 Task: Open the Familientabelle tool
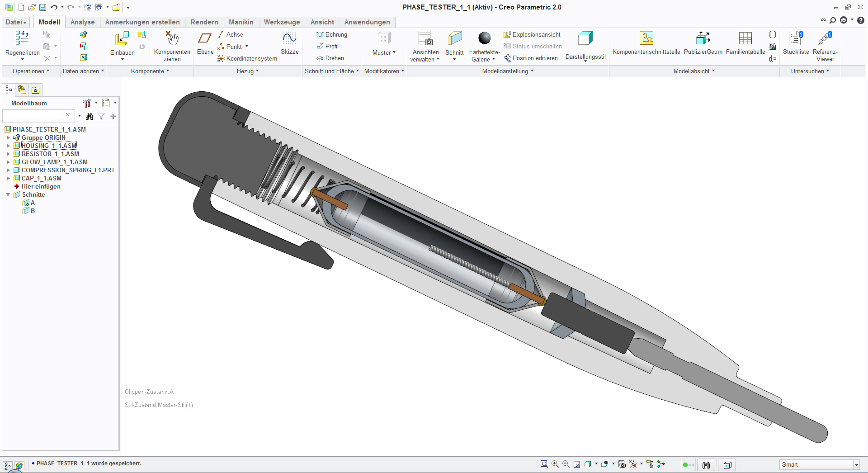745,39
